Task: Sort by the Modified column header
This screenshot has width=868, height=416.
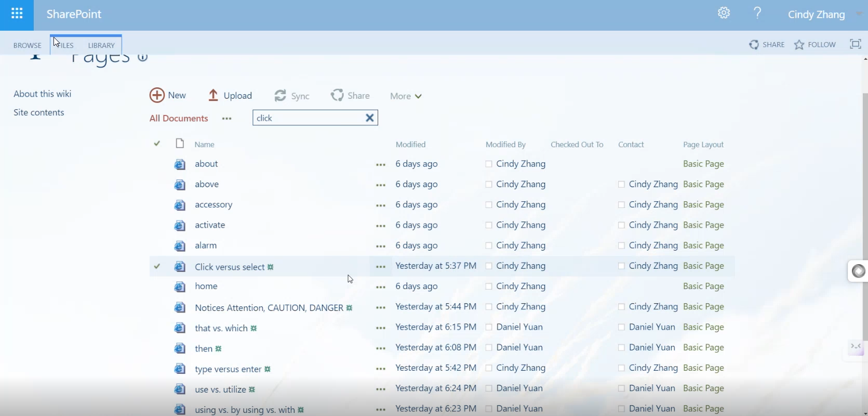Action: [x=410, y=145]
